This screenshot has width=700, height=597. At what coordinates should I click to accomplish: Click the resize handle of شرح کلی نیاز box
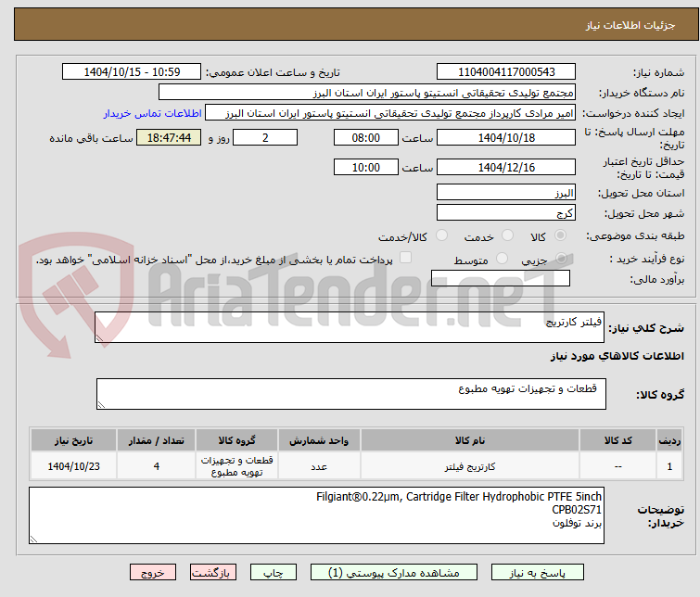click(x=99, y=338)
